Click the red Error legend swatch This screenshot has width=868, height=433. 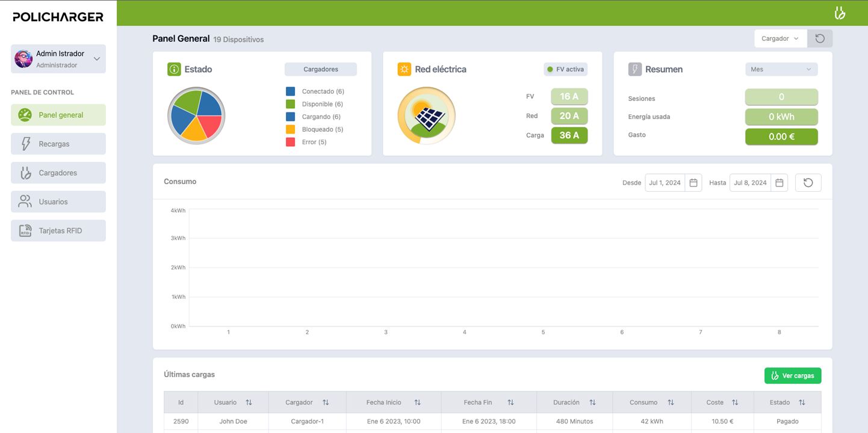pos(290,142)
